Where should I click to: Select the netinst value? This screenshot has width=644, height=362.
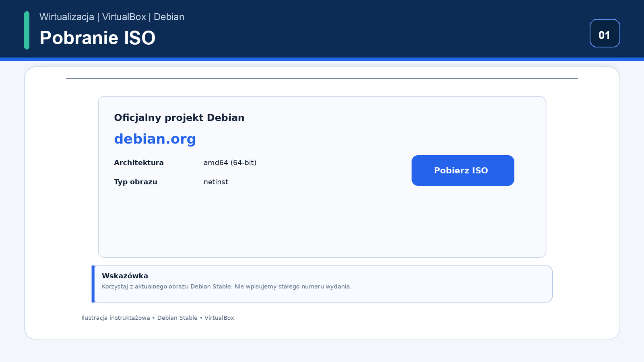[x=216, y=182]
